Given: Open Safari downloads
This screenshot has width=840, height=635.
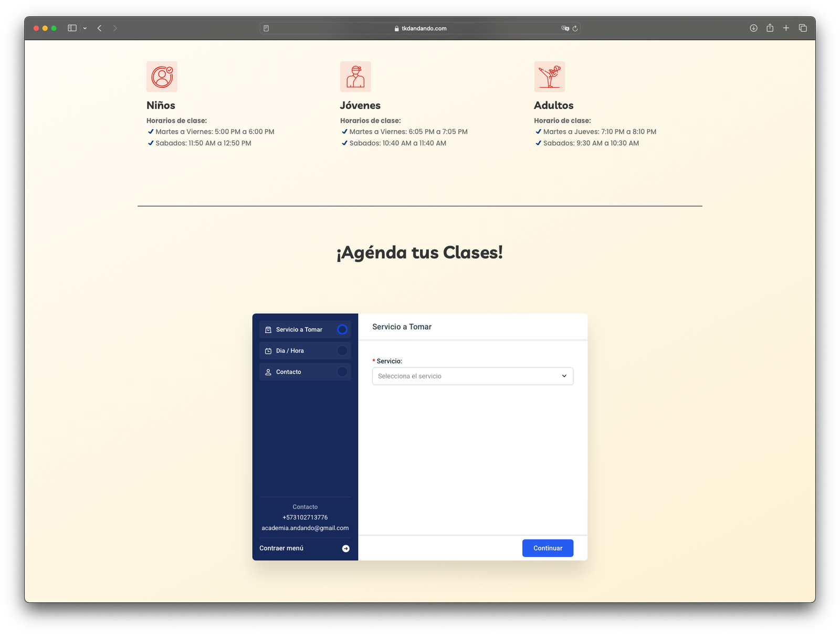Looking at the screenshot, I should coord(753,28).
